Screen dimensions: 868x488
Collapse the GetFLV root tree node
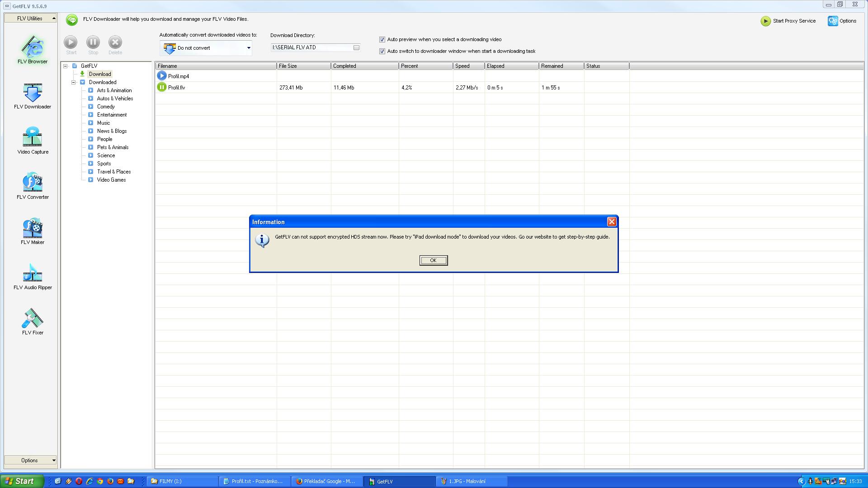click(66, 66)
